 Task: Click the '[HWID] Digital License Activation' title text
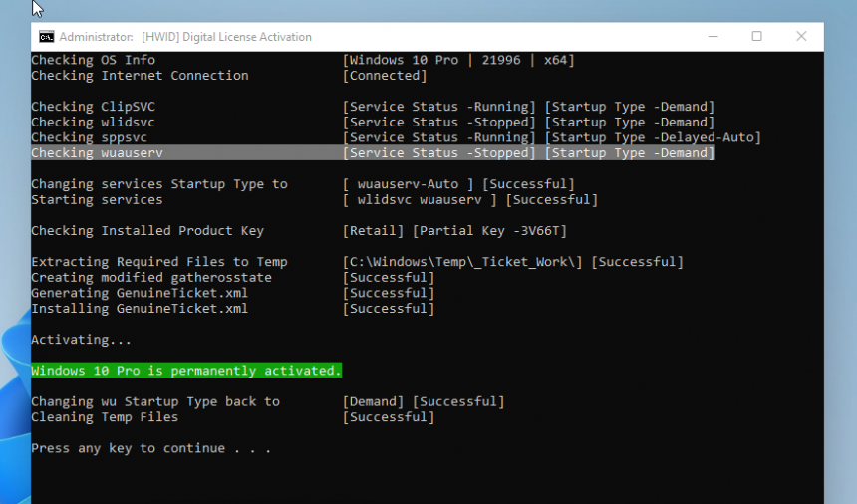coord(226,37)
